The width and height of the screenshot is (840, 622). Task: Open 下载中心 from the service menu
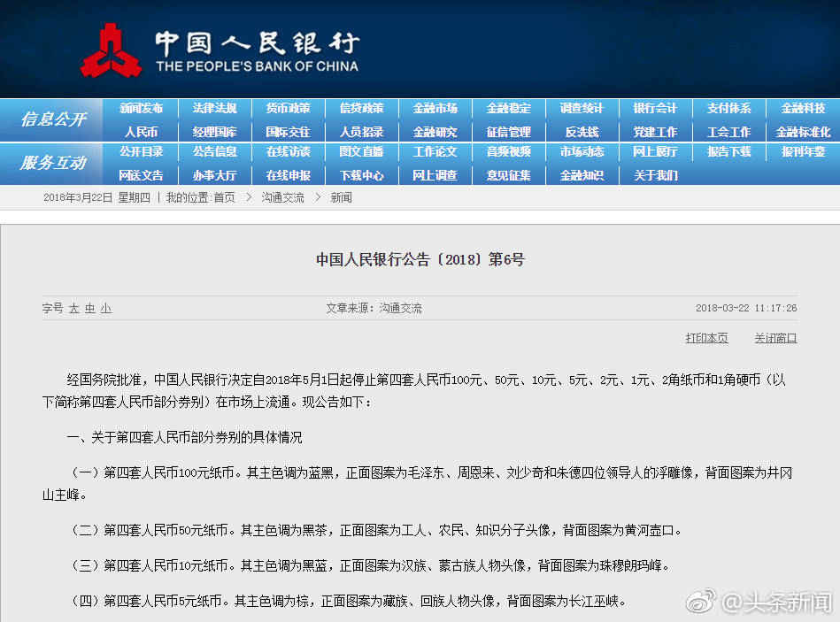[x=361, y=175]
